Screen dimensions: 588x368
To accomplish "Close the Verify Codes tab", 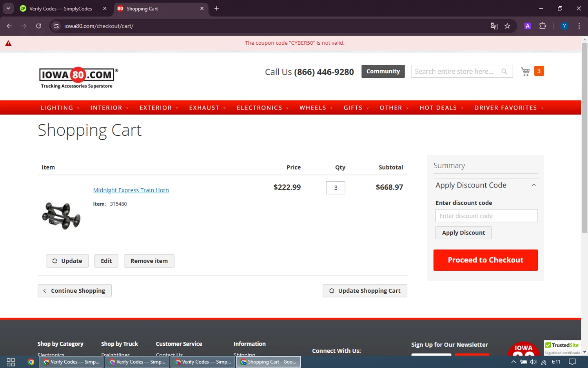I will 105,8.
